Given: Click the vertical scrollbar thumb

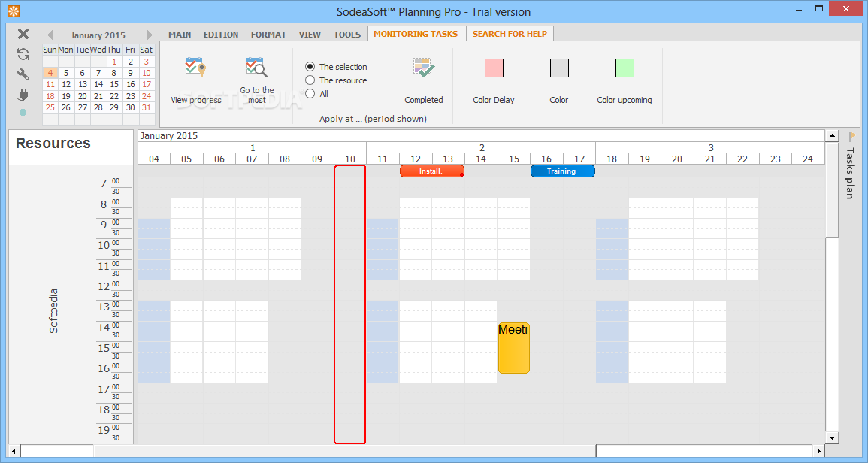Looking at the screenshot, I should 832,189.
